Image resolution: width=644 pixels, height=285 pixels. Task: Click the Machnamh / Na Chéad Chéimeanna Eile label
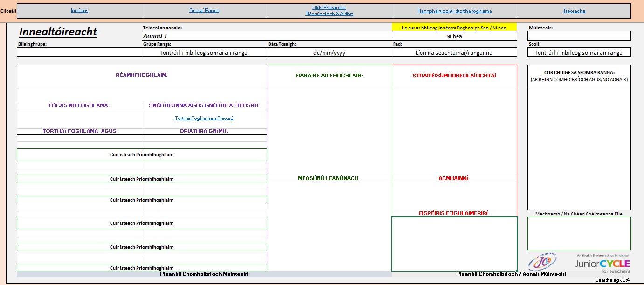coord(579,214)
